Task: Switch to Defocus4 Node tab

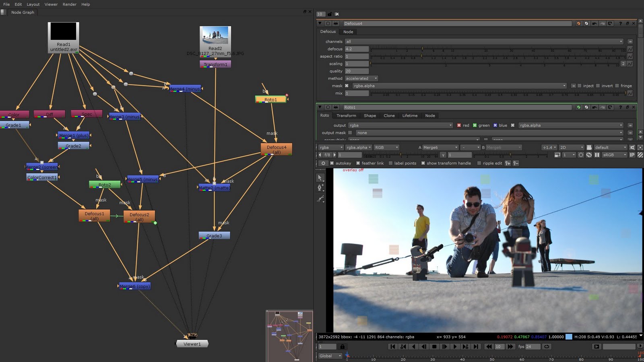Action: (348, 32)
